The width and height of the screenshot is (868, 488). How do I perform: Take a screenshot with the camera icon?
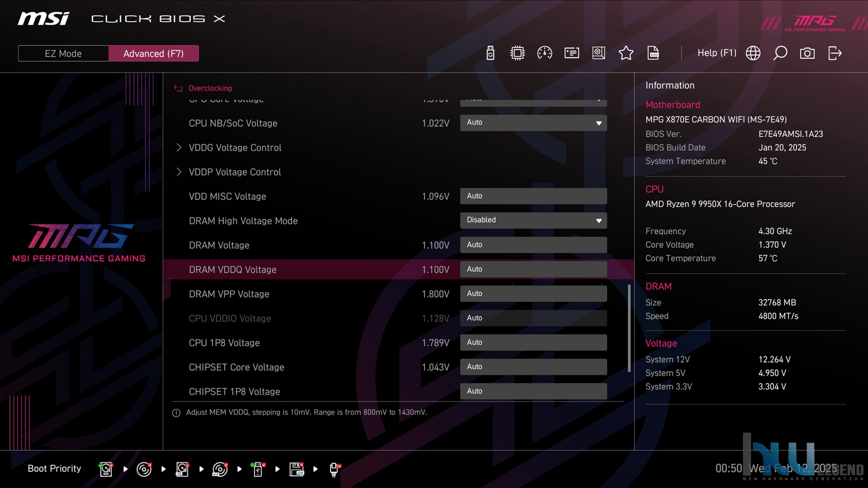point(807,53)
